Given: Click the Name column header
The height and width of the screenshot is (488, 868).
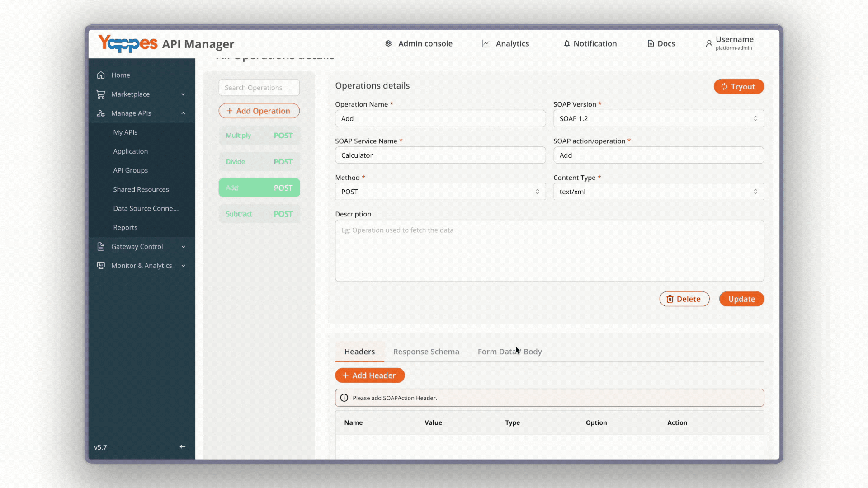Looking at the screenshot, I should 353,422.
